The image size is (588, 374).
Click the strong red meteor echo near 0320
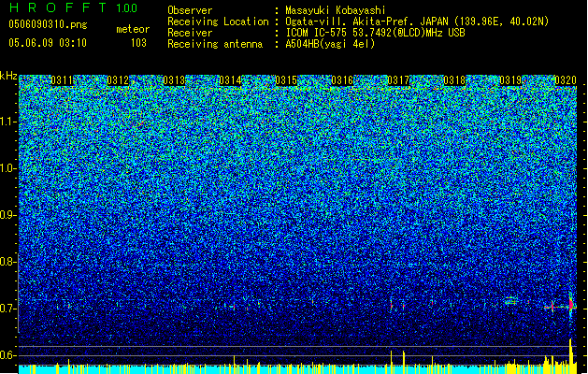(x=571, y=305)
